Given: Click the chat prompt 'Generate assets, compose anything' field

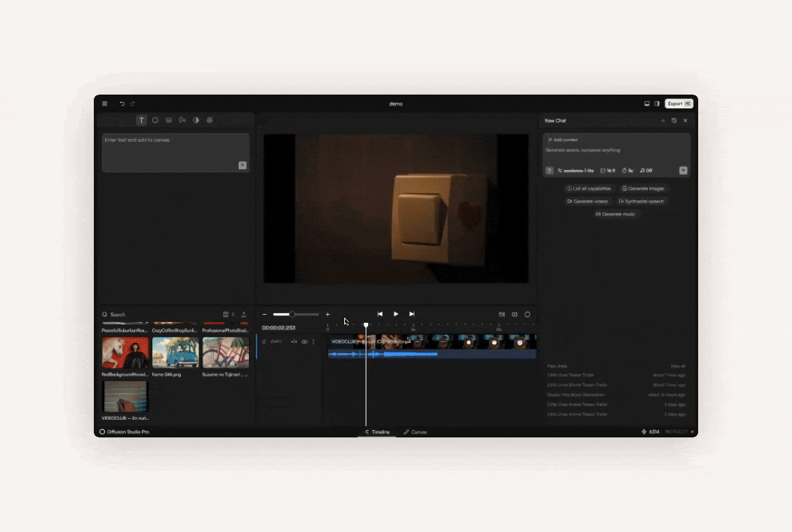Looking at the screenshot, I should 583,150.
